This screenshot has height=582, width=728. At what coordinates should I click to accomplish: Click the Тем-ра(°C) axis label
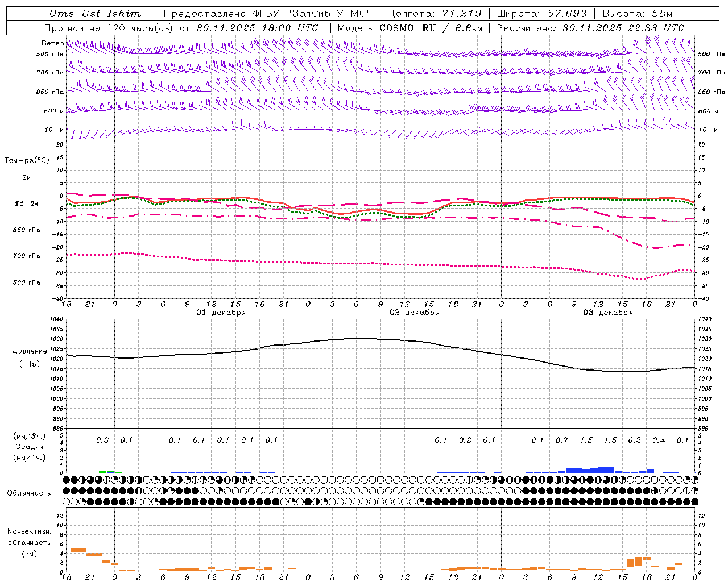[27, 160]
